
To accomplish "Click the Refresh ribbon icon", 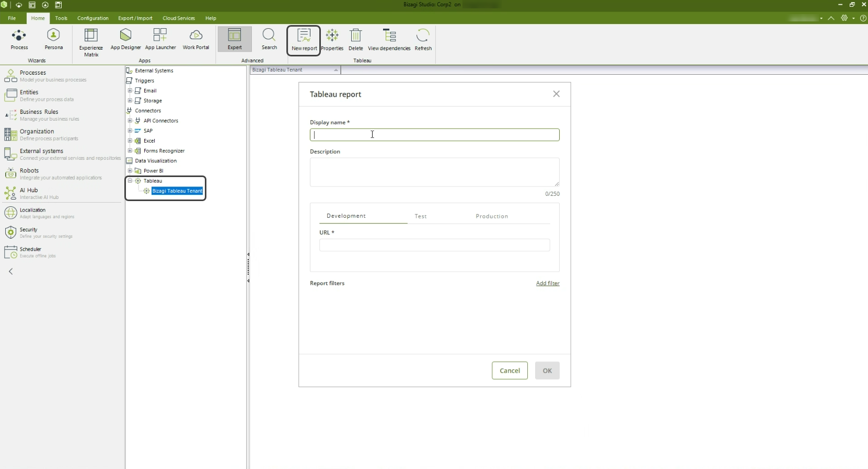I will point(423,40).
